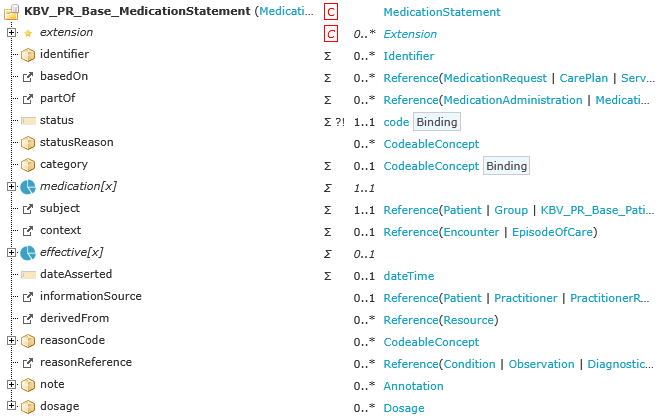Click the primitive type icon beside status
Image resolution: width=660 pixels, height=418 pixels.
tap(28, 121)
